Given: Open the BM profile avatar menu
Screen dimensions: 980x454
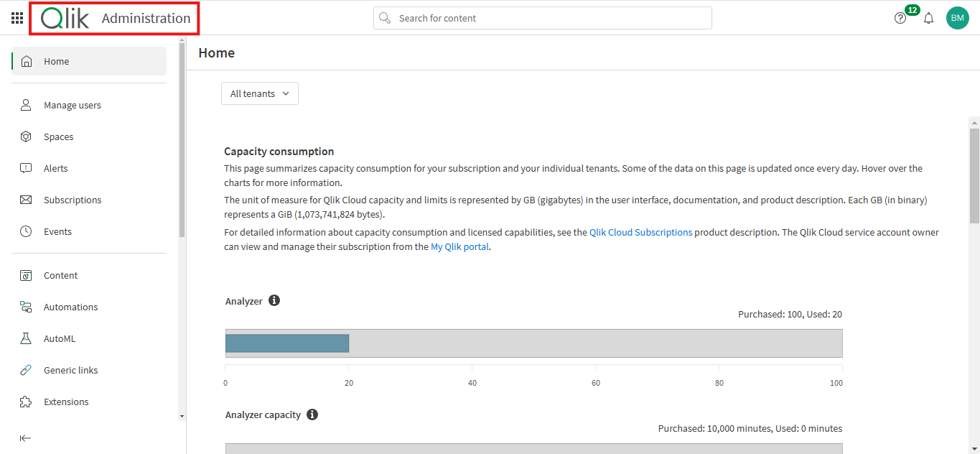Looking at the screenshot, I should pos(957,17).
